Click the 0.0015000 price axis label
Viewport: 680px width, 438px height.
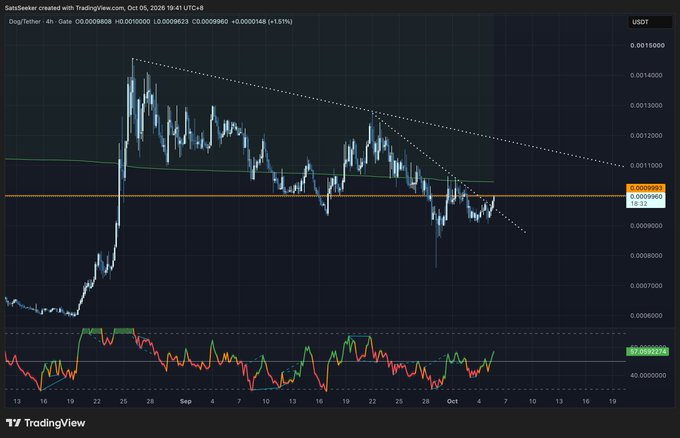point(647,46)
